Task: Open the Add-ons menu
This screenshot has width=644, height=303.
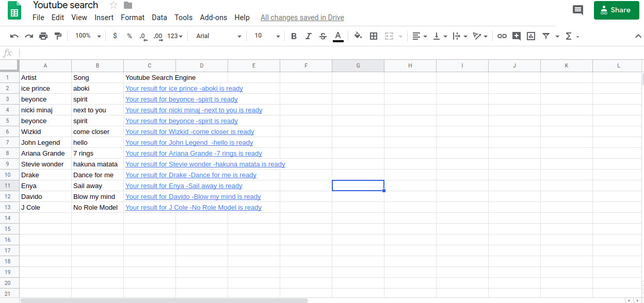Action: pos(213,17)
